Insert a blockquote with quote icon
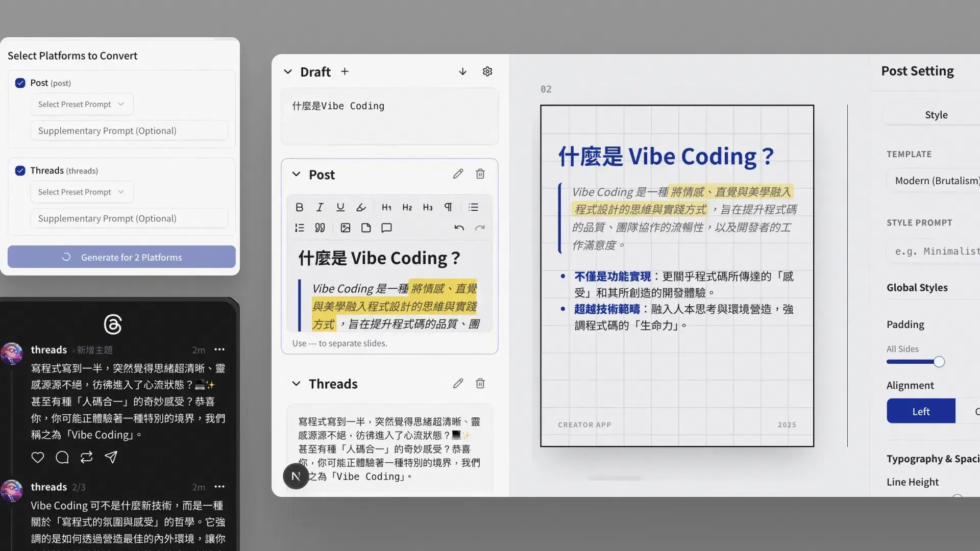The image size is (980, 551). coord(320,228)
